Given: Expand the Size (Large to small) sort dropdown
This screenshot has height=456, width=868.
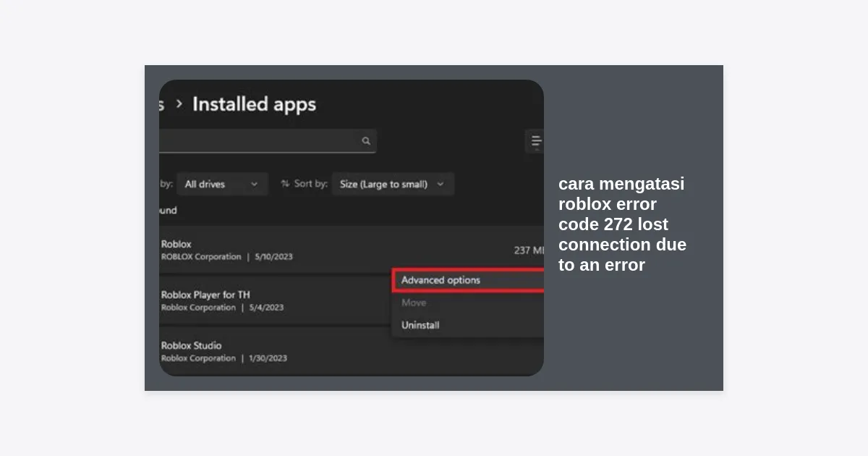Looking at the screenshot, I should (x=392, y=184).
